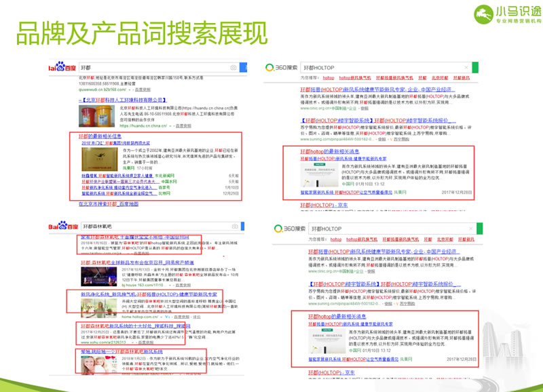Open the 环都的最新相关信息 heading link

[100, 136]
